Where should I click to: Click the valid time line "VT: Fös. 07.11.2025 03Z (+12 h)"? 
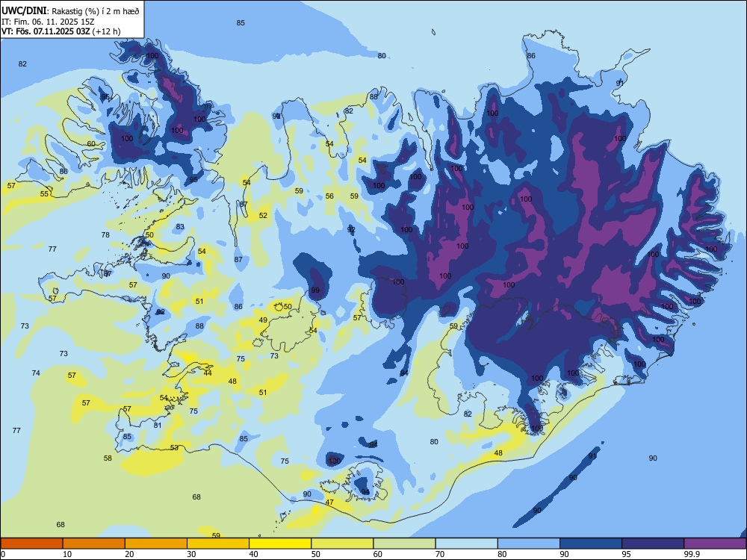point(61,31)
